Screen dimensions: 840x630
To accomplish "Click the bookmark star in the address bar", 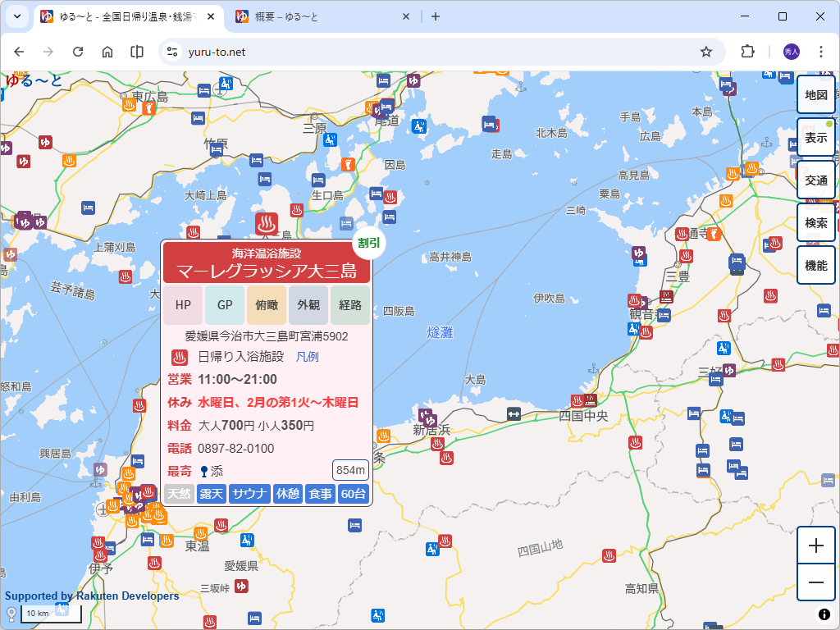I will click(706, 51).
